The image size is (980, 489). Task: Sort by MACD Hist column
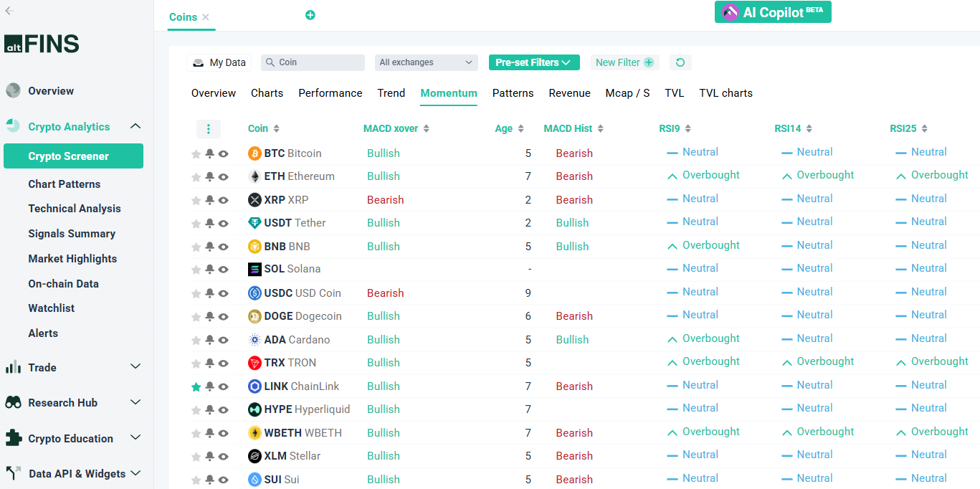(x=574, y=128)
